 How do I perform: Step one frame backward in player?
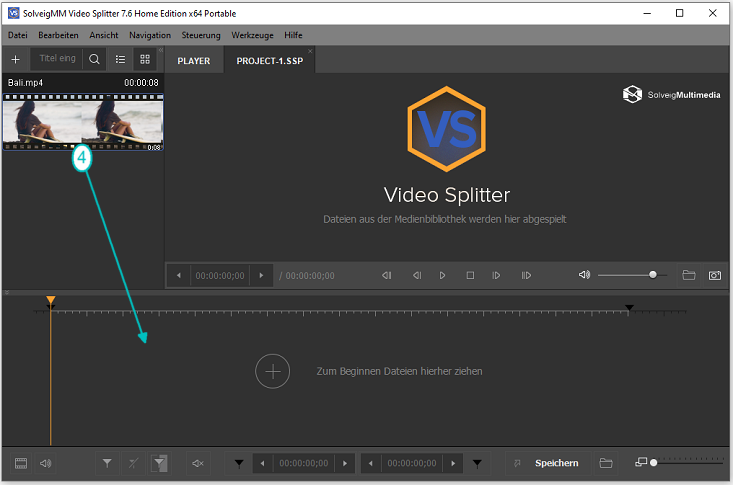(x=417, y=275)
